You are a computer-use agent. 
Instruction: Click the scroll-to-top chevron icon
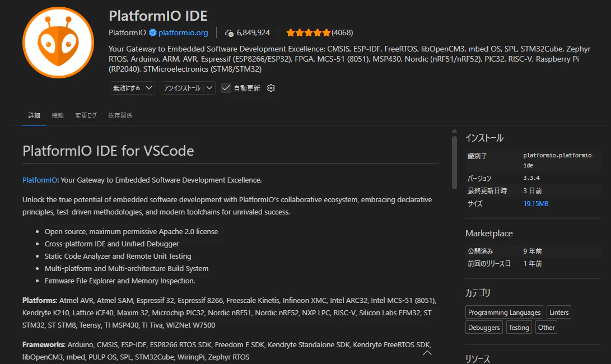click(427, 353)
